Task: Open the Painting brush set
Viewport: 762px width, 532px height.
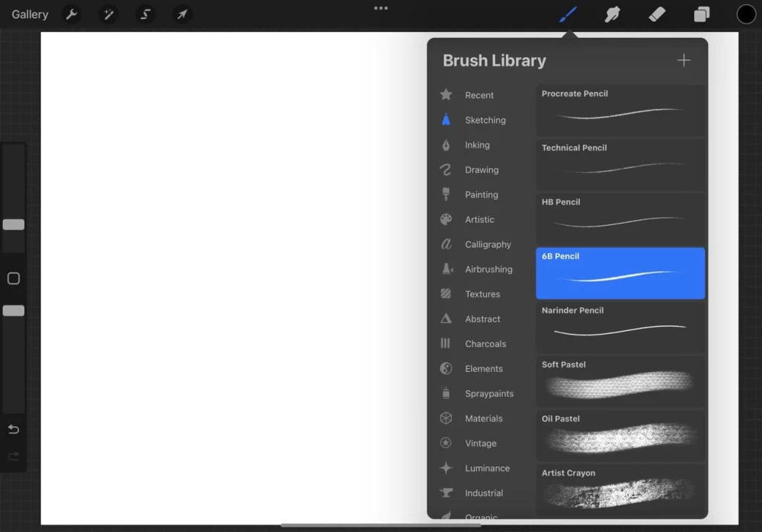Action: click(x=481, y=194)
